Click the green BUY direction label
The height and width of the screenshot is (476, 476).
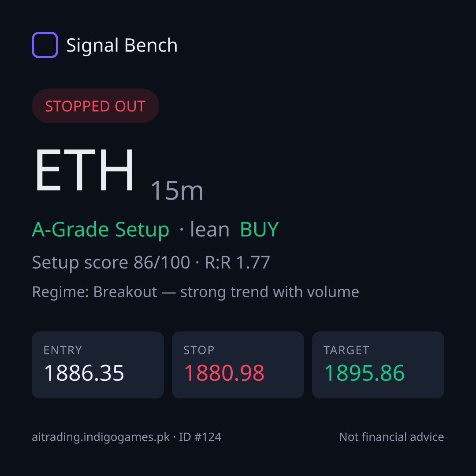coord(259,229)
